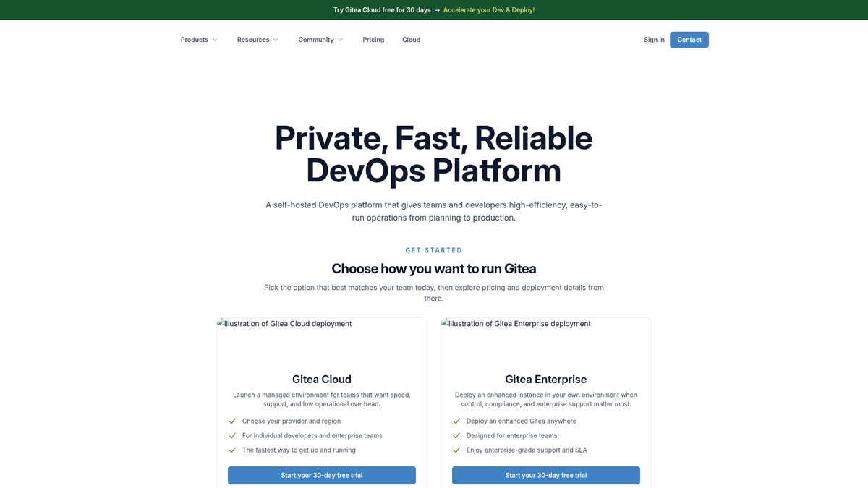Click the blue Contact button
The width and height of the screenshot is (868, 488).
click(689, 40)
